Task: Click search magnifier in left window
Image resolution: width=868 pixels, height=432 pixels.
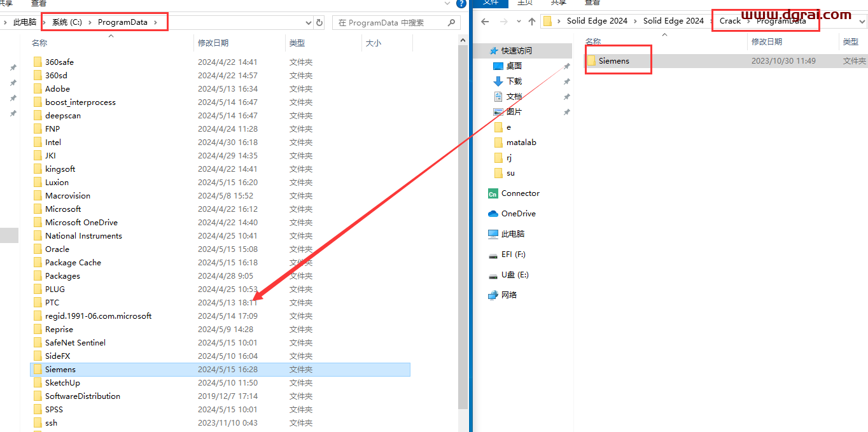Action: 452,22
